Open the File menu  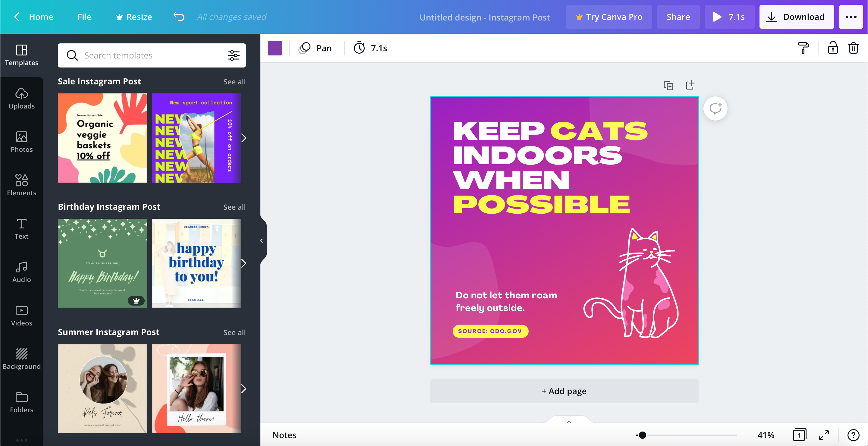(x=84, y=17)
